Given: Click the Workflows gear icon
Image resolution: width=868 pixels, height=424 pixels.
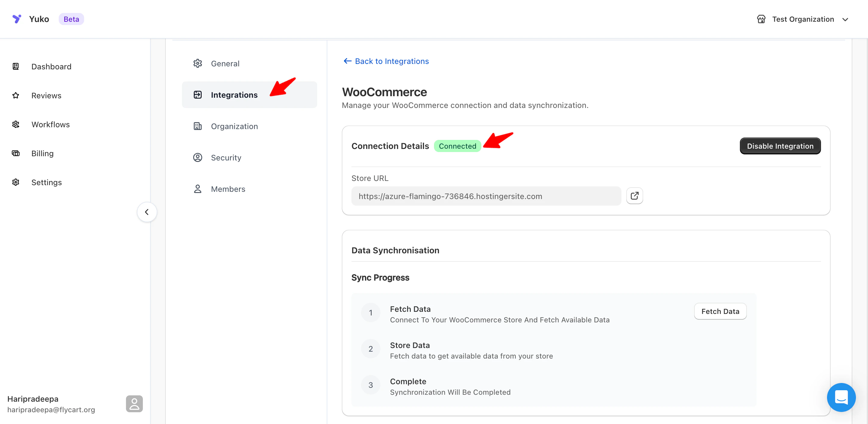Looking at the screenshot, I should pyautogui.click(x=16, y=124).
